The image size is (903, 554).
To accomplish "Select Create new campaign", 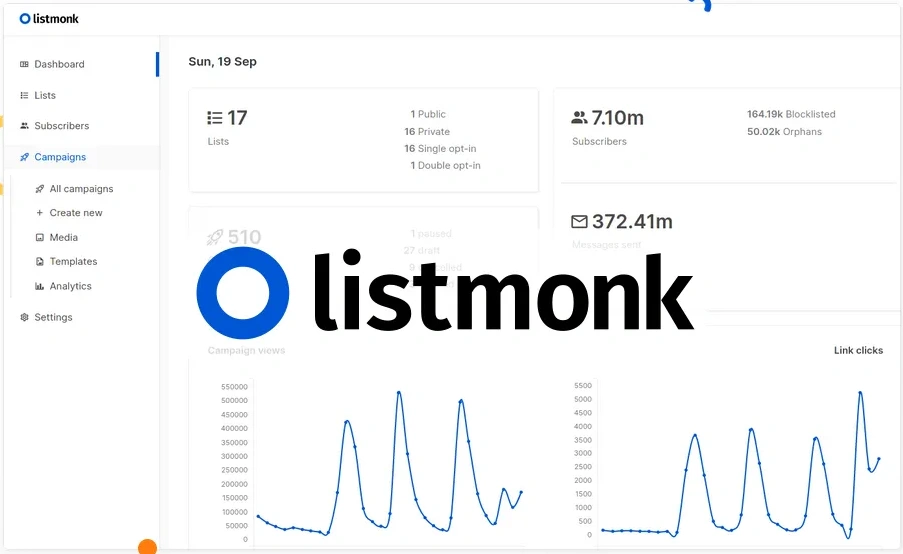I will (x=76, y=213).
